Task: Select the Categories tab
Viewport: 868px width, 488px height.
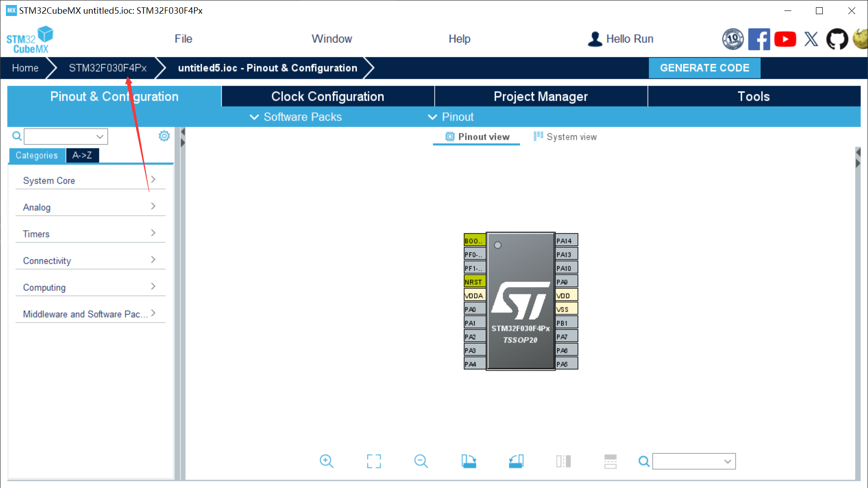Action: tap(37, 155)
